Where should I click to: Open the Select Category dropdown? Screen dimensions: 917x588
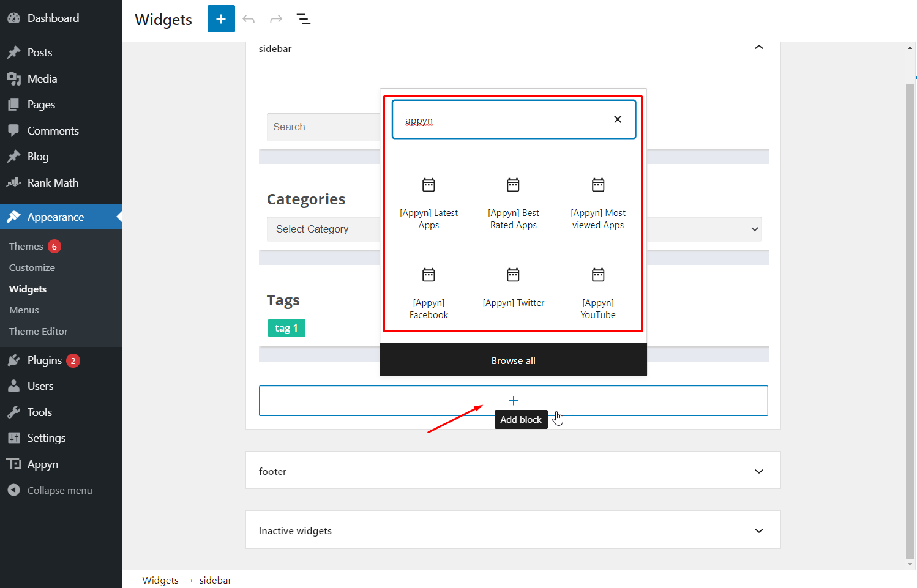pos(514,229)
